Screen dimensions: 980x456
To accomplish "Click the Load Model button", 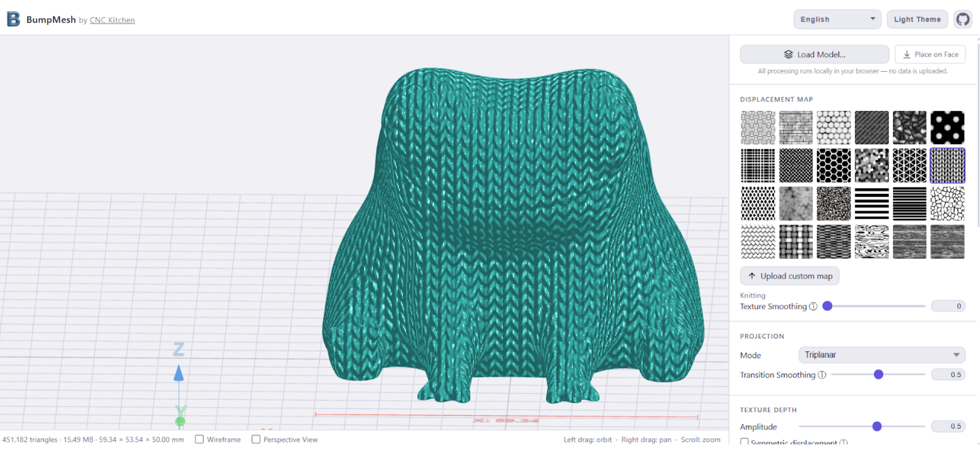I will [814, 55].
